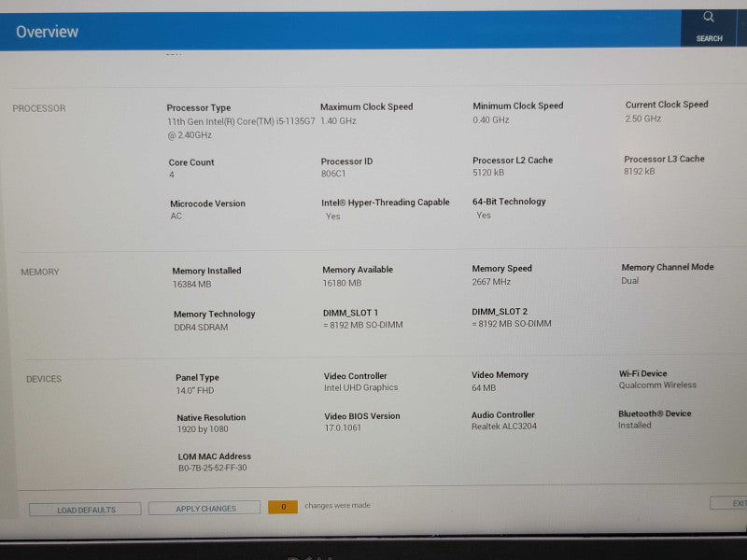
Task: Click the Video Memory label
Action: [500, 375]
